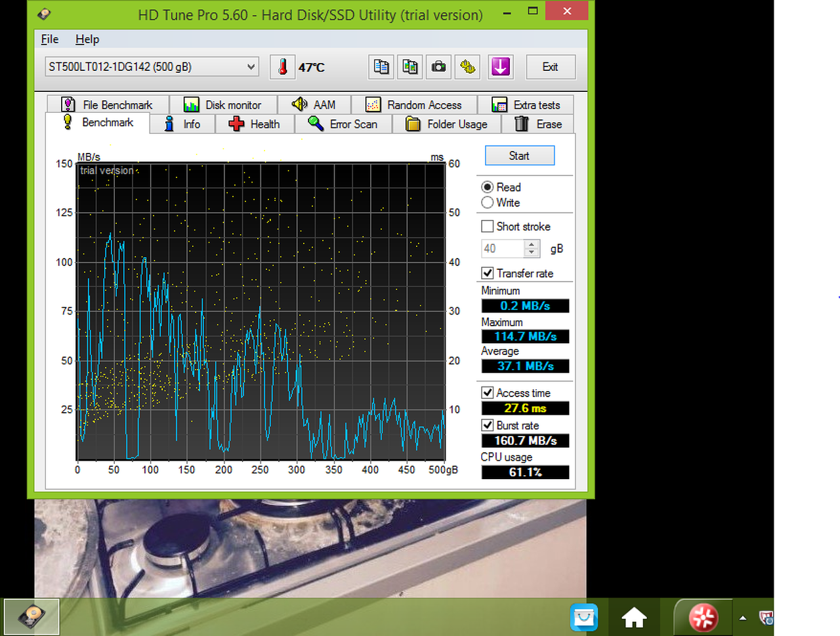The image size is (840, 636).
Task: Click the HD Tune Pro title bar icon
Action: point(45,14)
